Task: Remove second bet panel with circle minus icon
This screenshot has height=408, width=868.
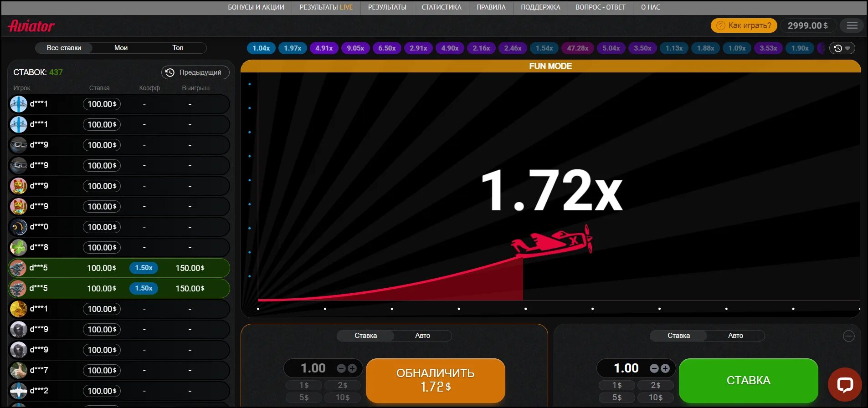Action: click(x=848, y=336)
